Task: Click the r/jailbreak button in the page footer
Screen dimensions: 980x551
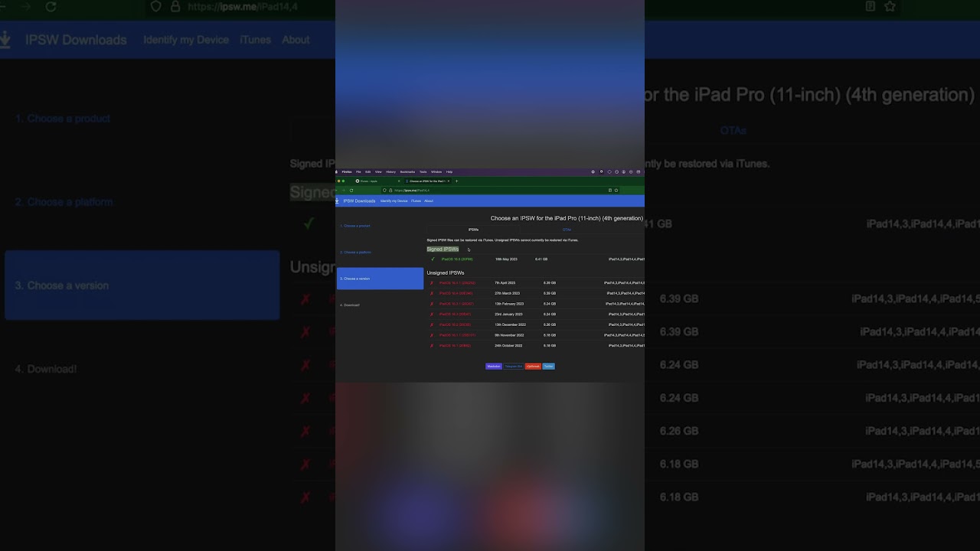Action: click(533, 367)
